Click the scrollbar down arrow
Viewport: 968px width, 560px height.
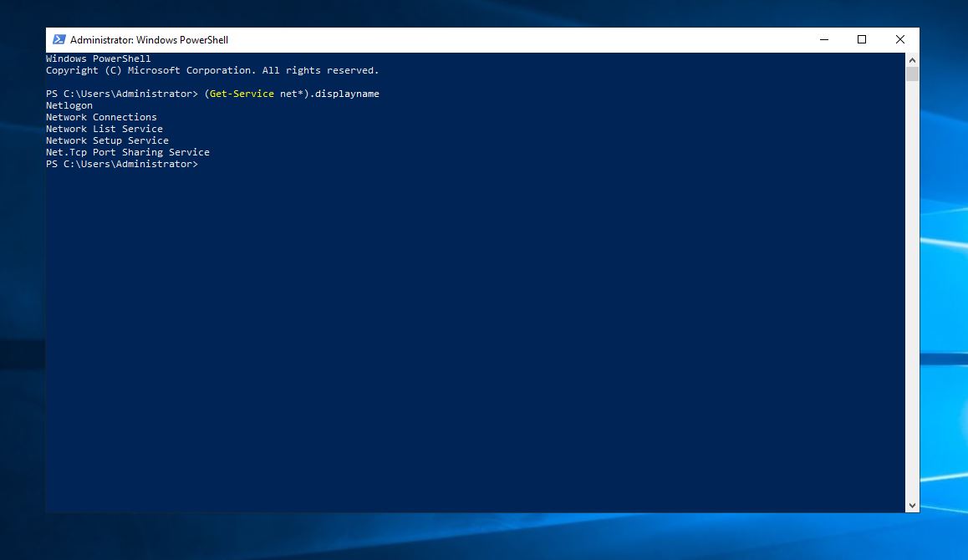click(912, 505)
